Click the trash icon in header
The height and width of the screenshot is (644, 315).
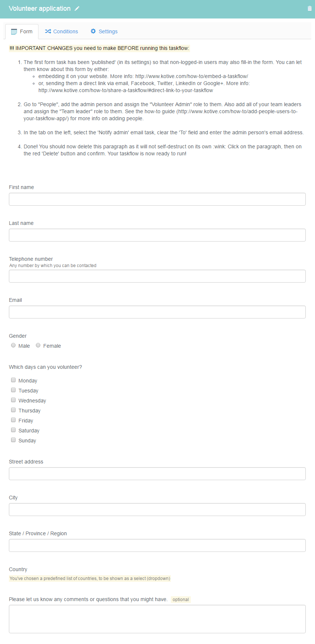pyautogui.click(x=309, y=9)
